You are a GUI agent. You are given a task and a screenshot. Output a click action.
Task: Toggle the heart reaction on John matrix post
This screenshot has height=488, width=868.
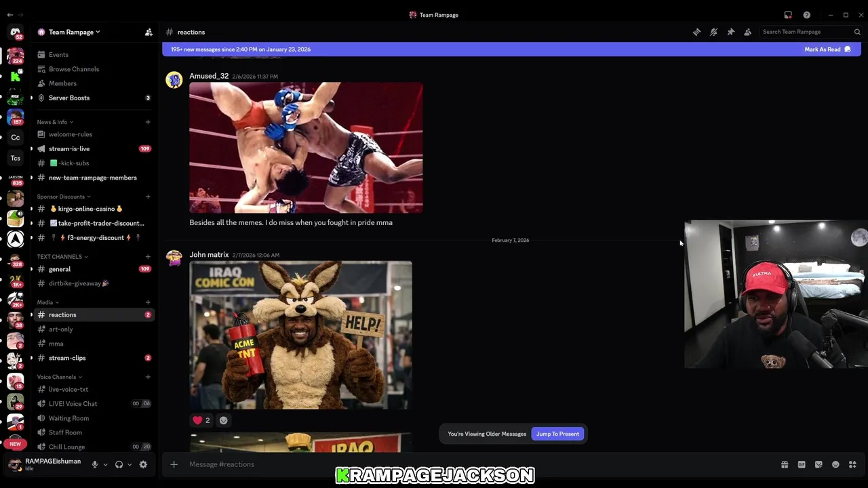click(x=201, y=420)
